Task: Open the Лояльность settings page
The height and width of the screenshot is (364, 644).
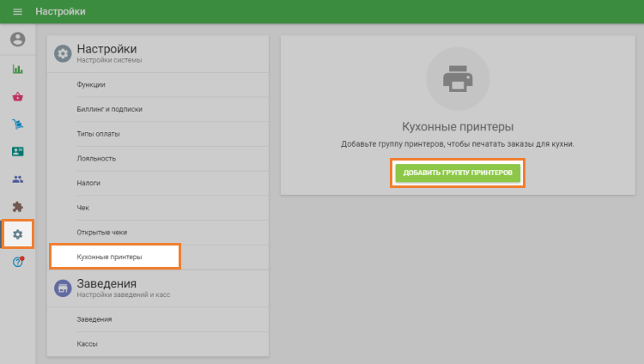Action: [96, 159]
